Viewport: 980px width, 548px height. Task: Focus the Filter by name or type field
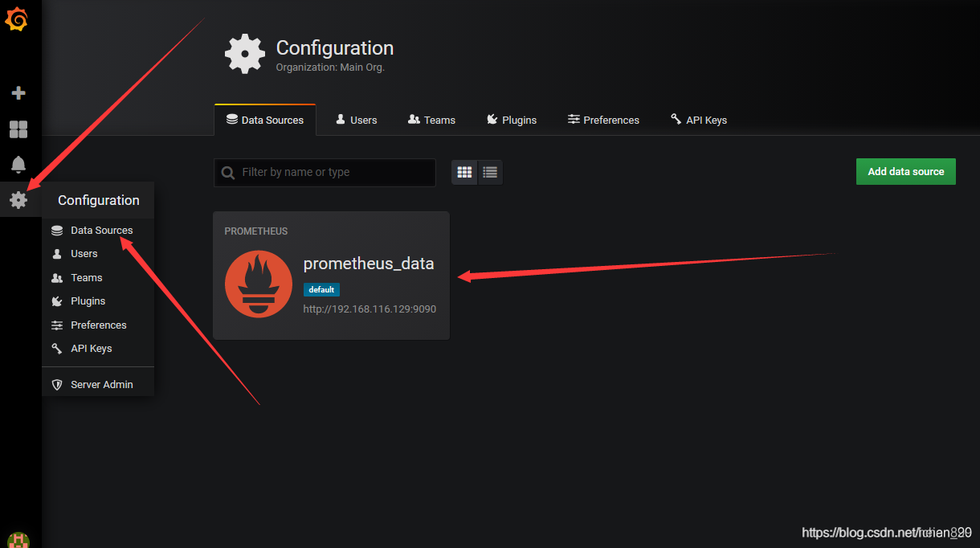coord(325,172)
